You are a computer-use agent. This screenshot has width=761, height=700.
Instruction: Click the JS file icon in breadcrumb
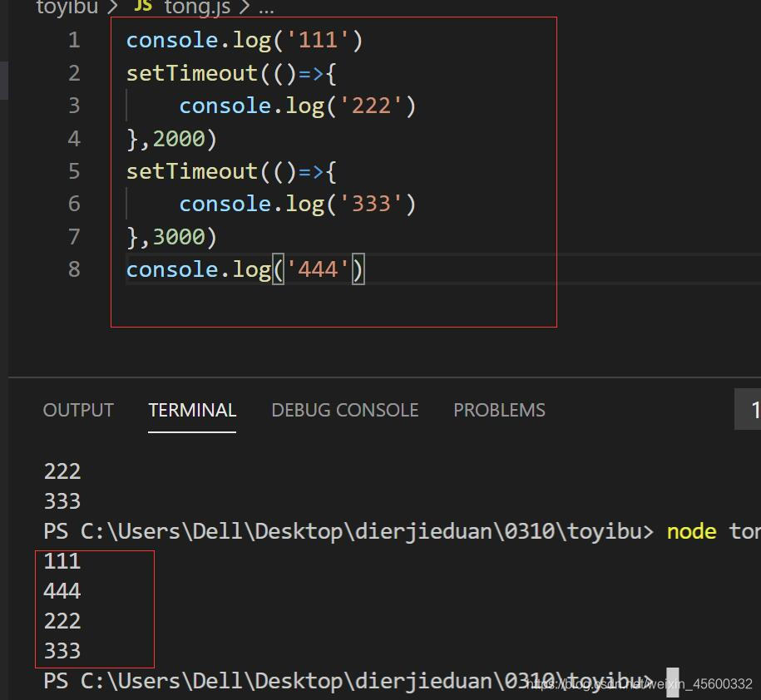143,6
